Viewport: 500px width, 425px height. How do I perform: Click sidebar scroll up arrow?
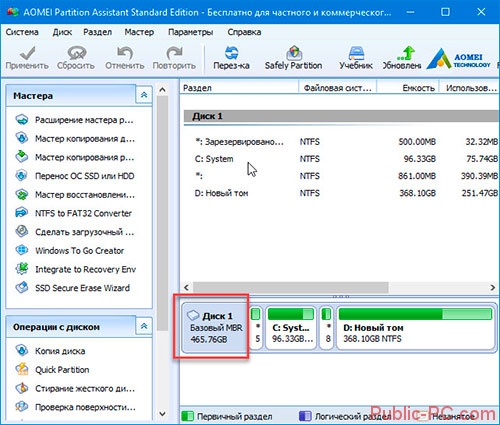[162, 89]
